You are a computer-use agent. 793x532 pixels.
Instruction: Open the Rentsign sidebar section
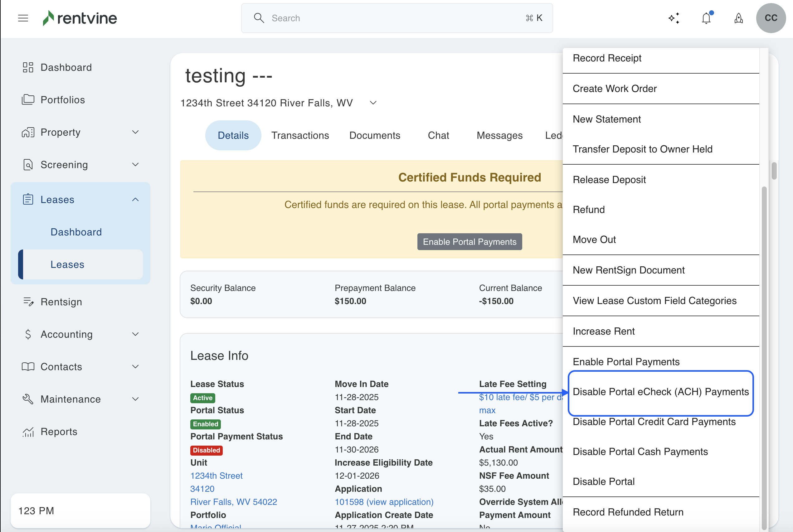pos(61,302)
